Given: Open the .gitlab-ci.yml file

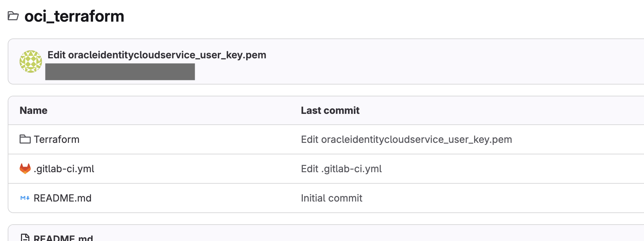Looking at the screenshot, I should (x=64, y=169).
